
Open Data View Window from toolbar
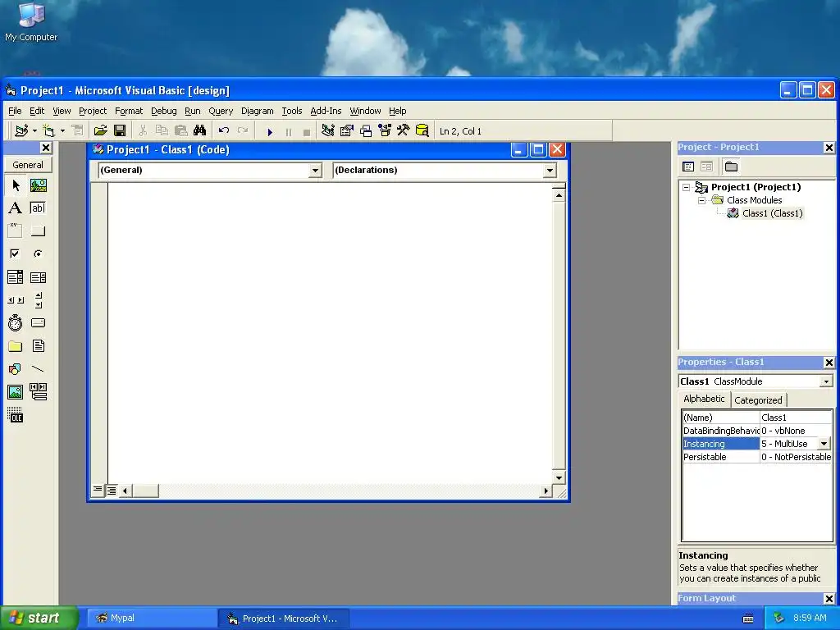click(422, 130)
